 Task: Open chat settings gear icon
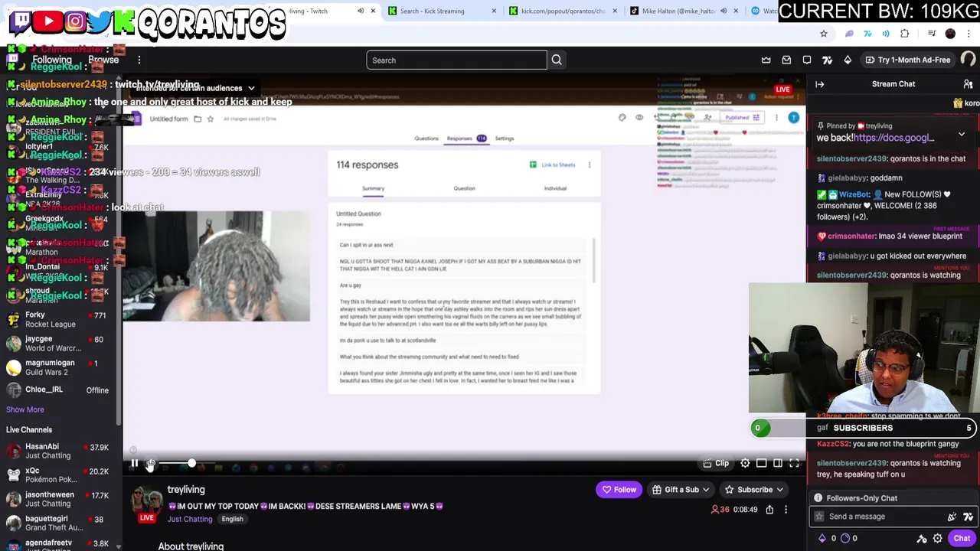click(x=937, y=539)
